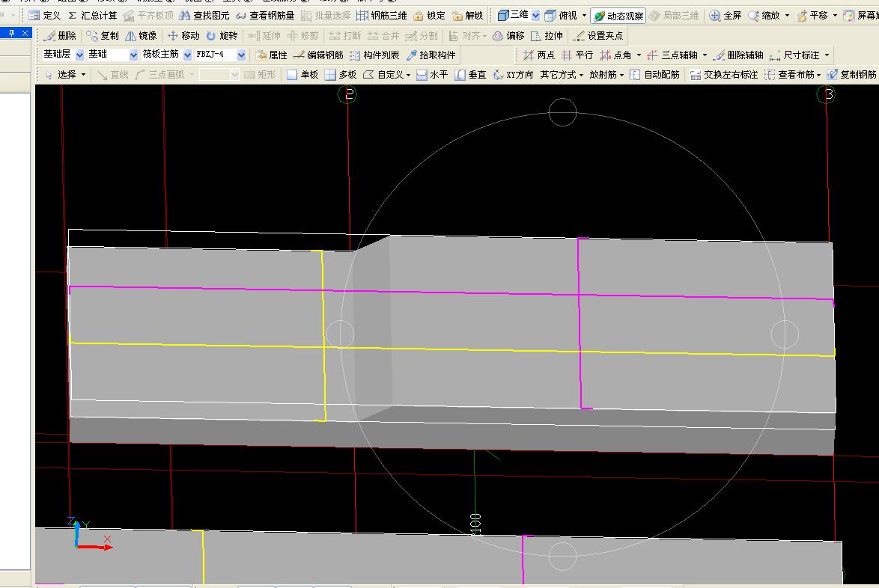
Task: Open 查找图元 find element tool
Action: point(204,16)
